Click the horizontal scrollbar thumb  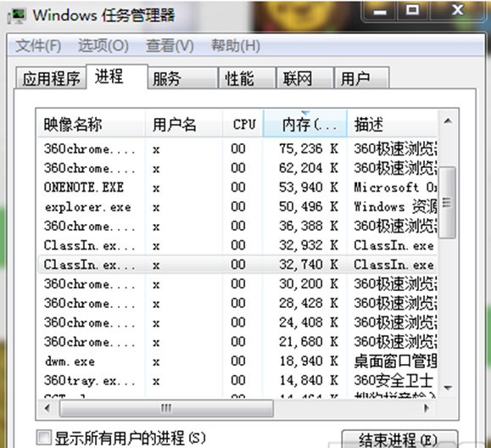pyautogui.click(x=166, y=408)
